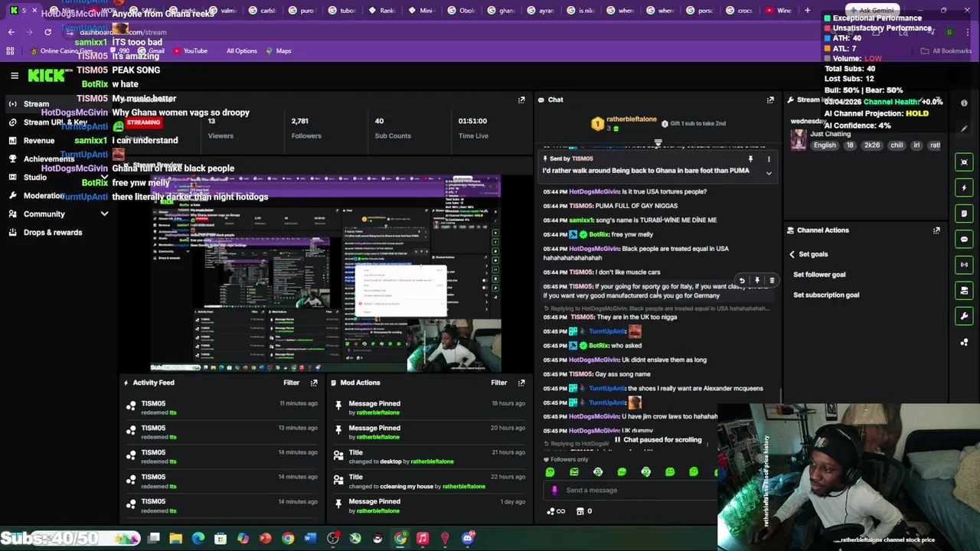980x551 pixels.
Task: Open Stream URL & Key page
Action: coord(55,122)
